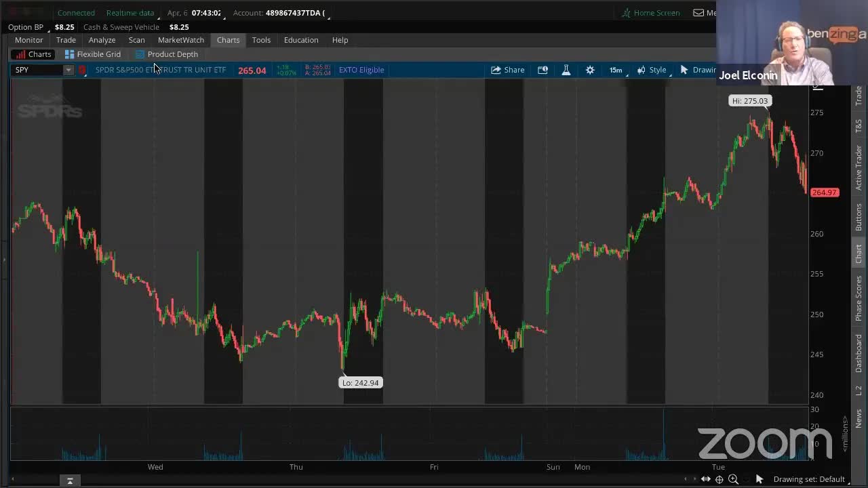Expand the bottom panel arrow button
The height and width of the screenshot is (488, 868).
click(70, 481)
